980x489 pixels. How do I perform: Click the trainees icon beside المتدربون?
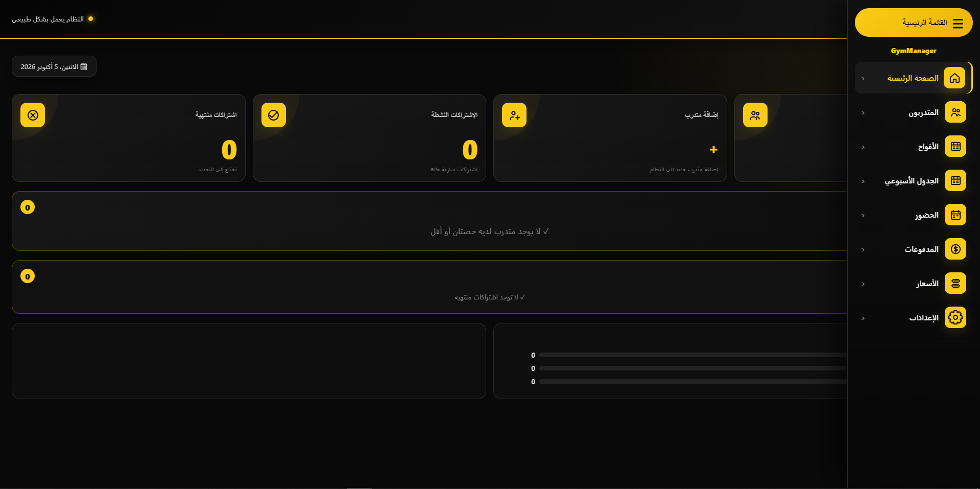point(955,112)
